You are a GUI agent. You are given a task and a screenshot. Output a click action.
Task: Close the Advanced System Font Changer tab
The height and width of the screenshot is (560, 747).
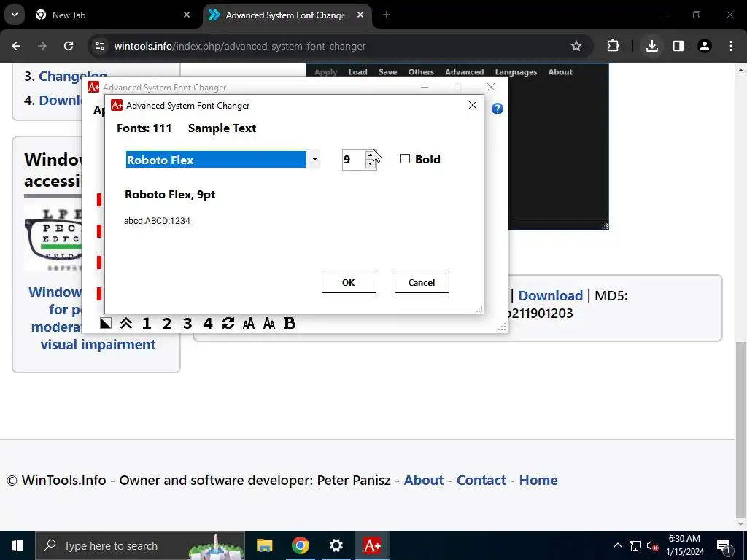point(360,15)
